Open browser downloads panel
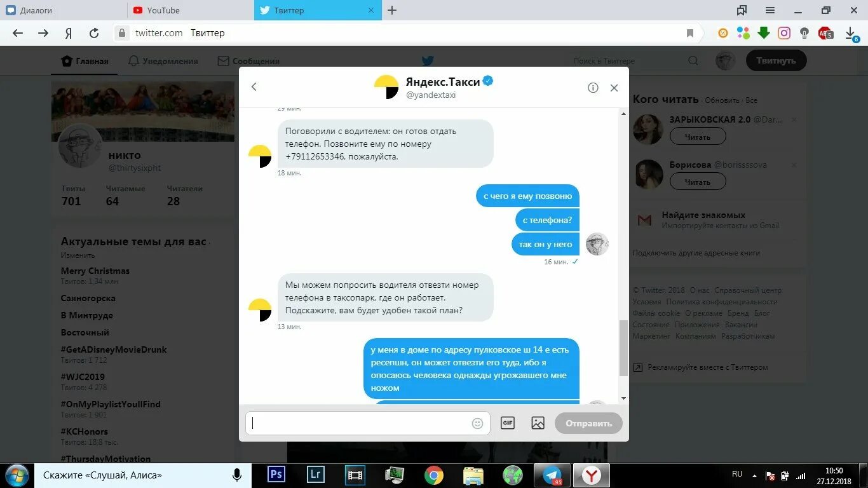Image resolution: width=868 pixels, height=488 pixels. (851, 34)
